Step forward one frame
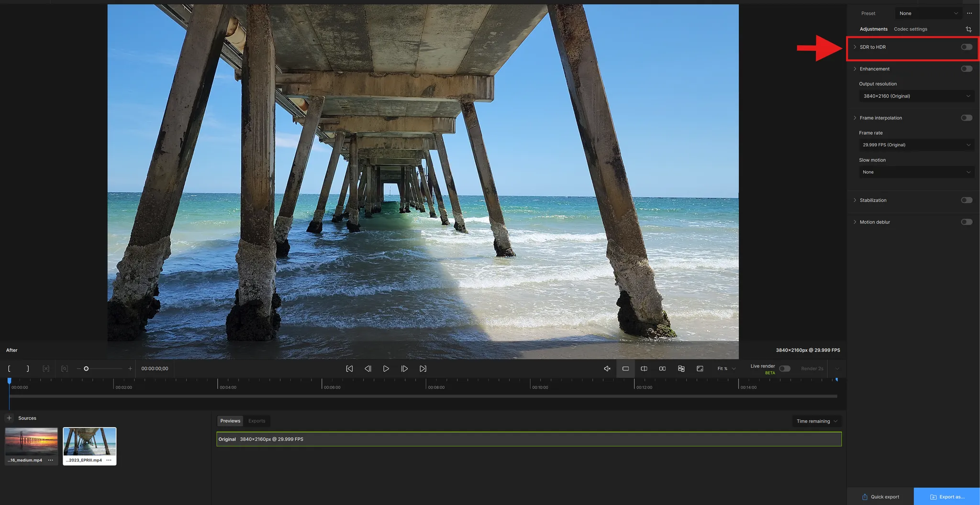The height and width of the screenshot is (505, 980). coord(404,369)
